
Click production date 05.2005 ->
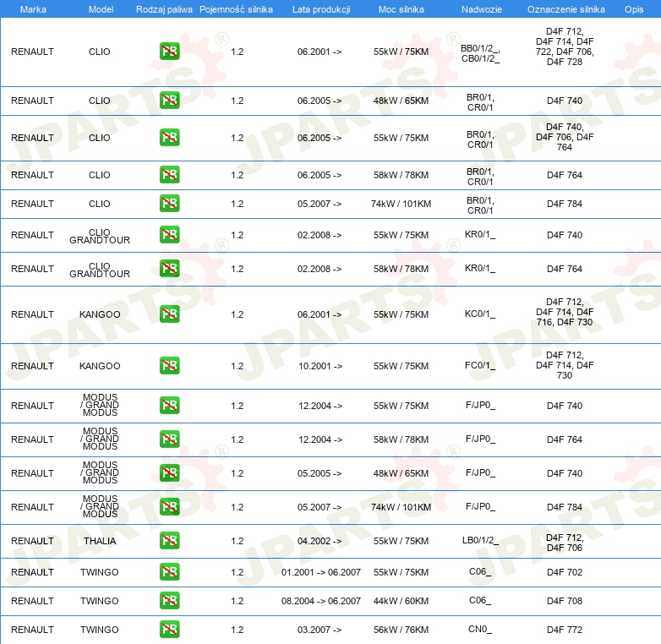click(x=320, y=474)
